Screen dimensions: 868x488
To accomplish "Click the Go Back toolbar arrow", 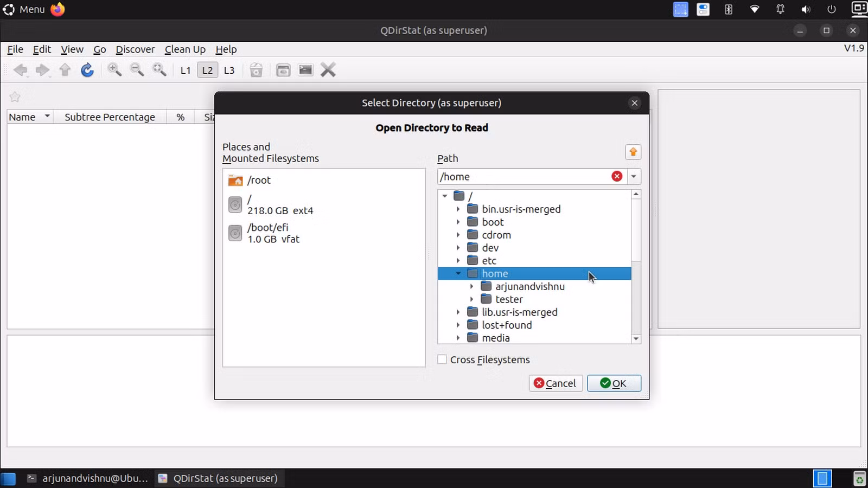I will pos(21,70).
